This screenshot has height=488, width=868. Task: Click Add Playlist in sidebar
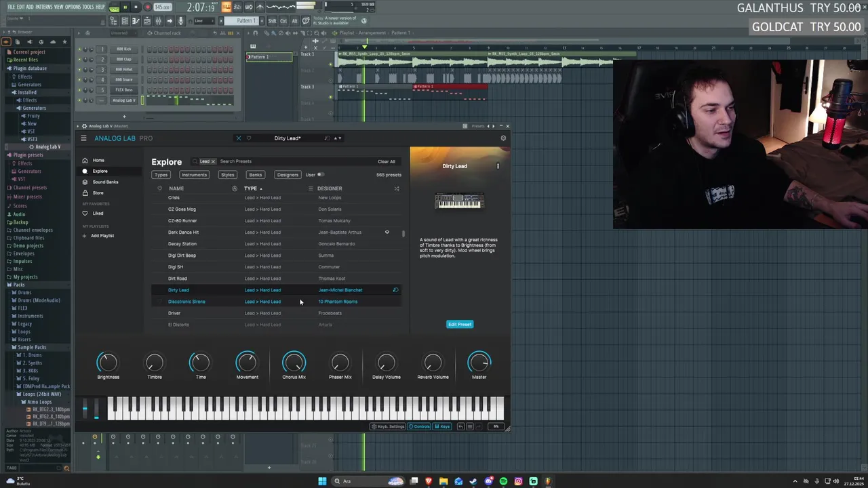(98, 236)
